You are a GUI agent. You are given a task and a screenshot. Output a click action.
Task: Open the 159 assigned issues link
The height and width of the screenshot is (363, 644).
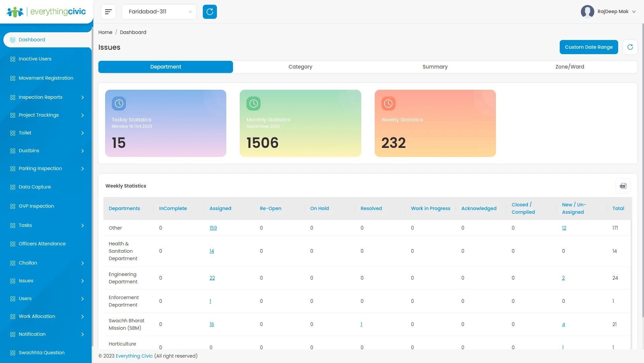click(213, 228)
